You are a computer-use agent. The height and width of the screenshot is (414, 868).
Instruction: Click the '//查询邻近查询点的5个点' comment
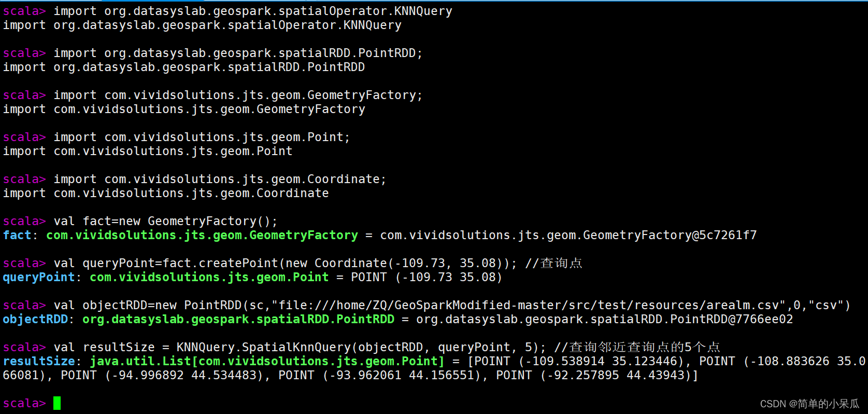(x=637, y=347)
